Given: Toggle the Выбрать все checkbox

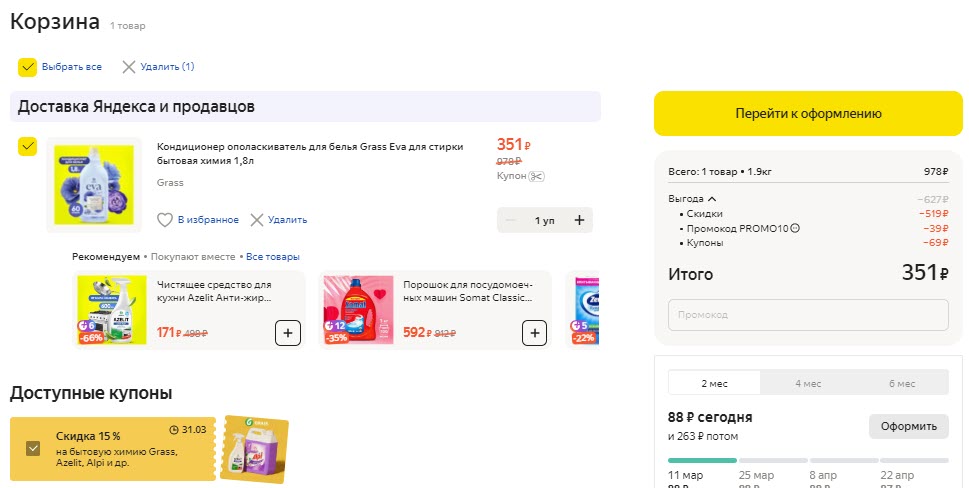Looking at the screenshot, I should coord(27,67).
